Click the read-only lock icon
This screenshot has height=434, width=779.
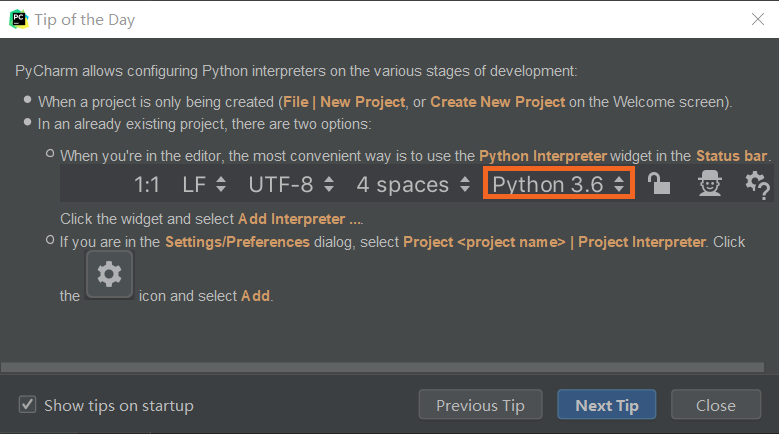pyautogui.click(x=658, y=184)
